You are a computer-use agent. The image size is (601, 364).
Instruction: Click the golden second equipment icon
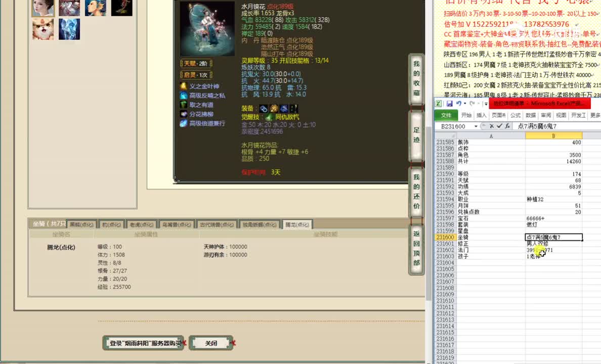[274, 109]
